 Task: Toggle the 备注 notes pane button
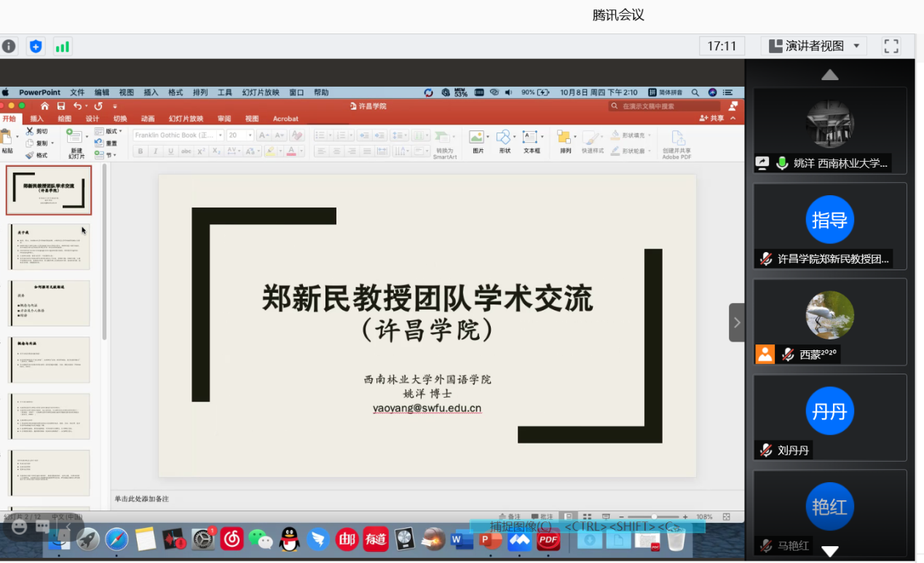[x=510, y=516]
